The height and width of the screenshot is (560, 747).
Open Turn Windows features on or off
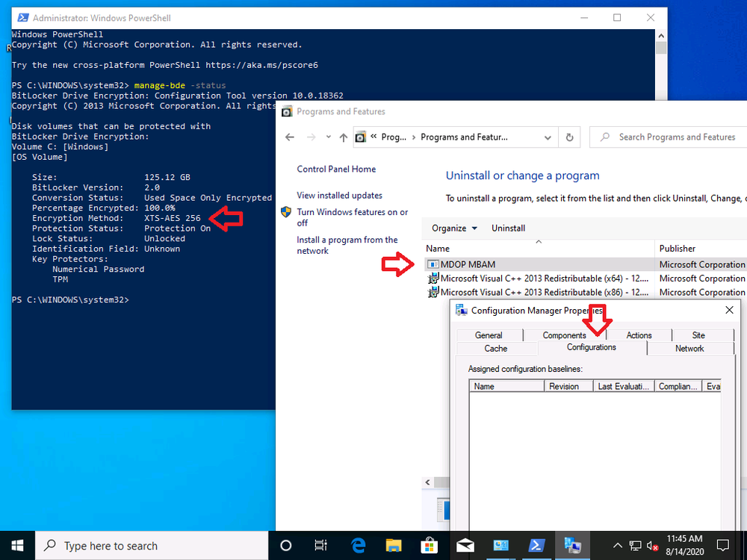pos(352,217)
